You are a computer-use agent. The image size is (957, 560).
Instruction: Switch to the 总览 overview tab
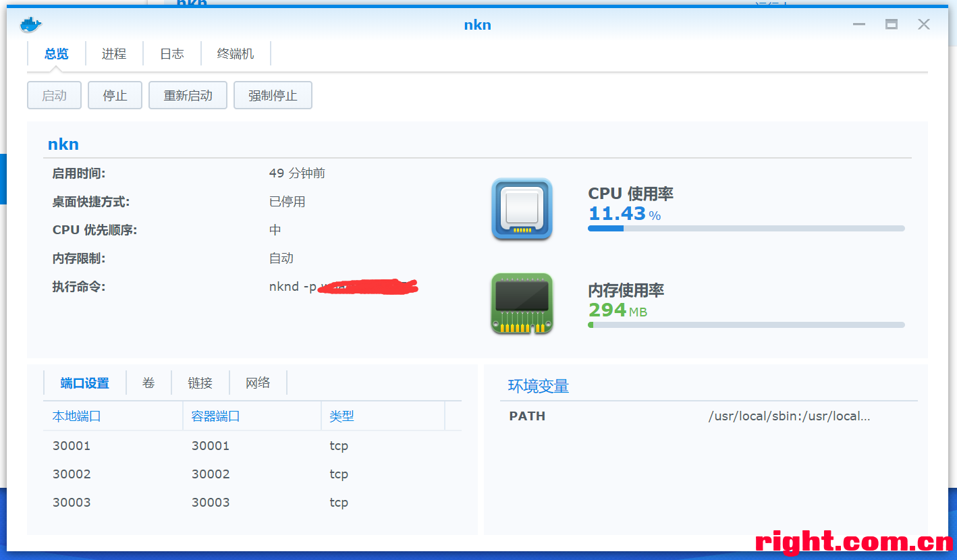click(x=56, y=54)
